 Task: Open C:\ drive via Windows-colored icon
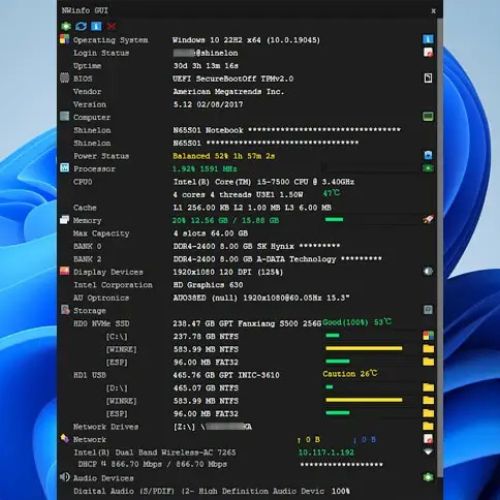[x=428, y=336]
